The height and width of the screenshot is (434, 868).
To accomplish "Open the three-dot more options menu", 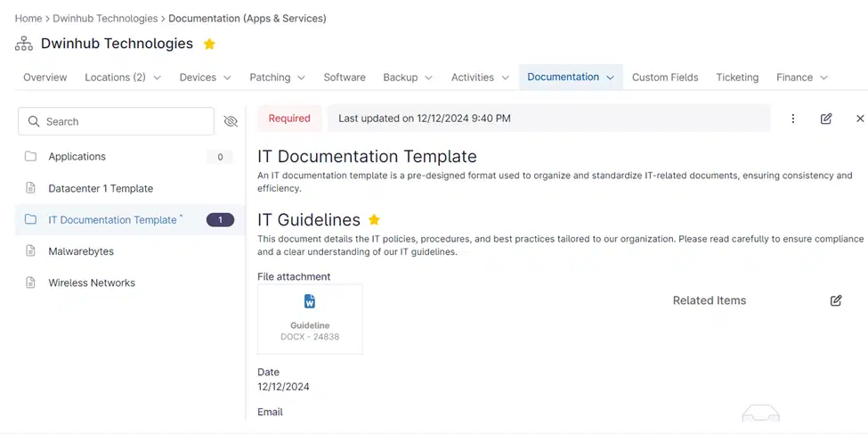I will [x=793, y=119].
